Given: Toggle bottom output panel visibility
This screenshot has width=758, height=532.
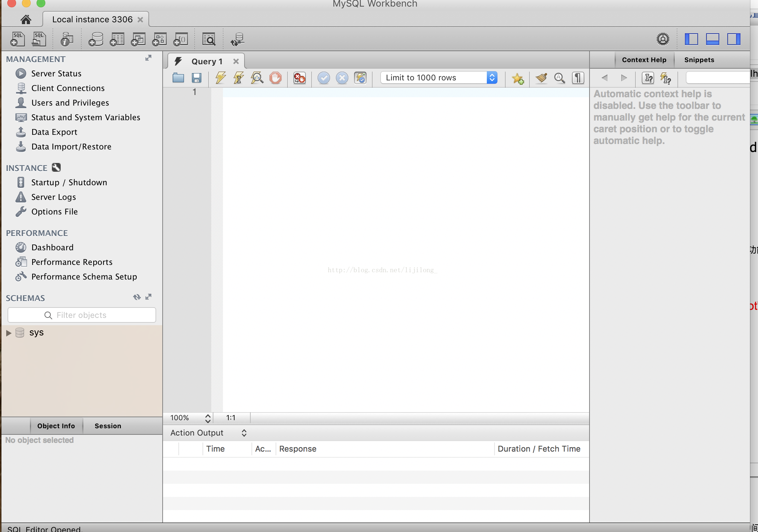Looking at the screenshot, I should click(712, 39).
